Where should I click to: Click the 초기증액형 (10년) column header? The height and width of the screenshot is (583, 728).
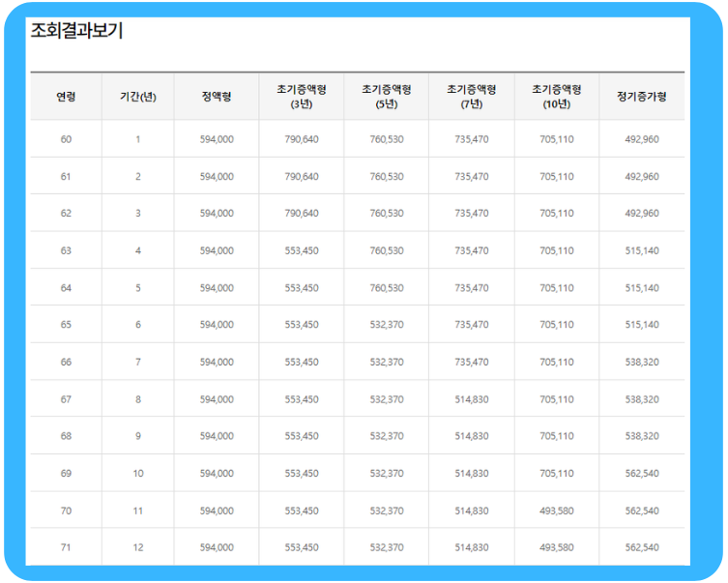pyautogui.click(x=556, y=97)
